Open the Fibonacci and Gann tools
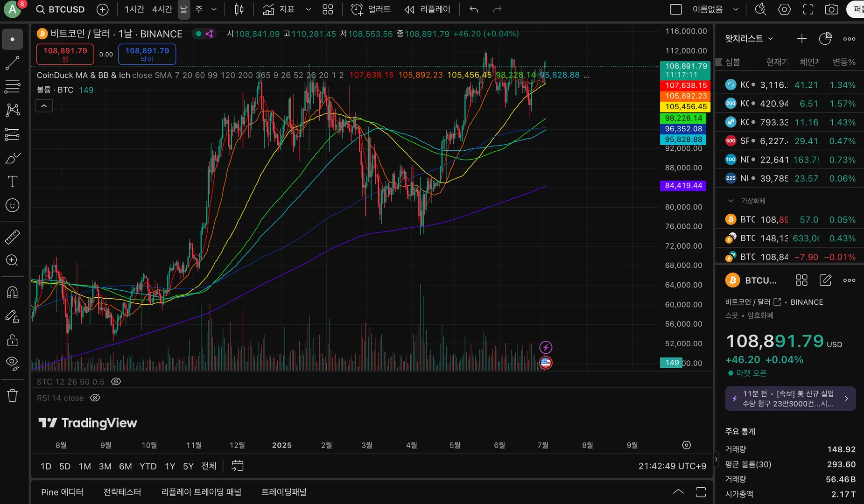Image resolution: width=864 pixels, height=504 pixels. tap(13, 86)
